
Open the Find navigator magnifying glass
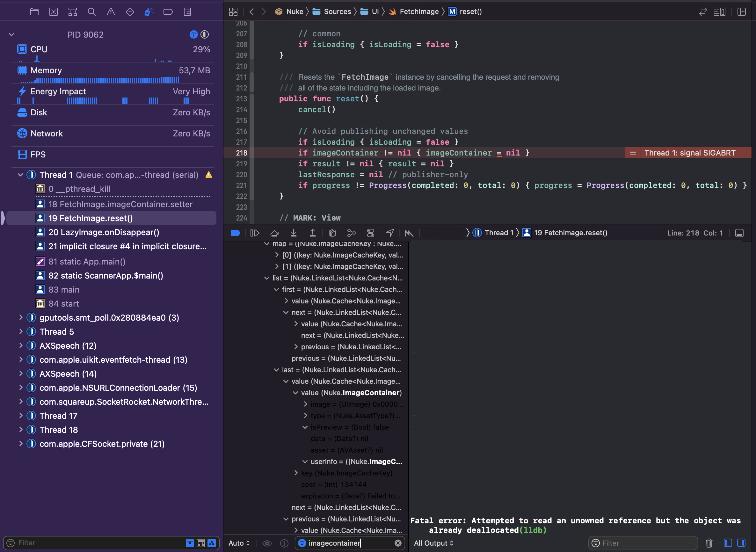click(x=91, y=12)
